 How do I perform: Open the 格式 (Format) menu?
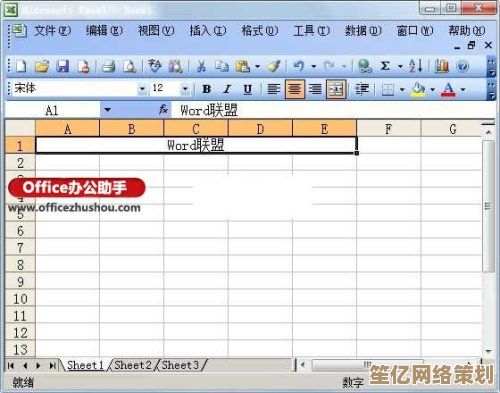[x=260, y=31]
